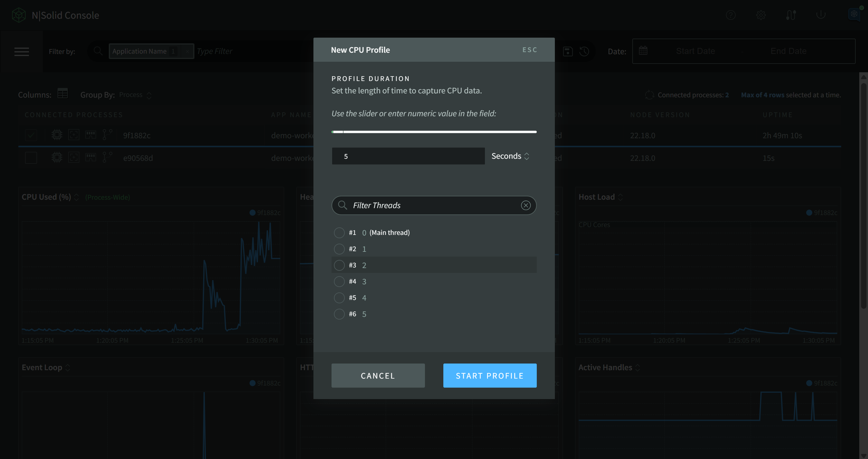This screenshot has height=459, width=868.
Task: Select thread #6 radio button
Action: pos(339,314)
